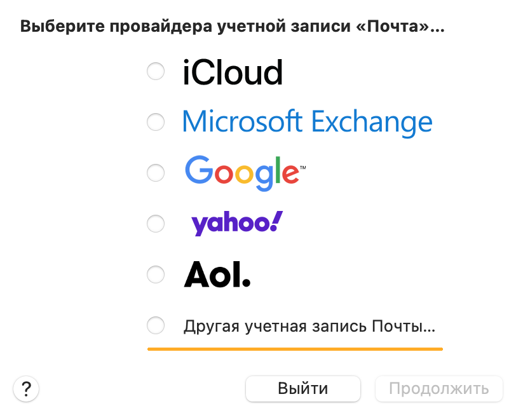Choose the Microsoft Exchange radio option
The image size is (523, 420).
click(x=156, y=122)
